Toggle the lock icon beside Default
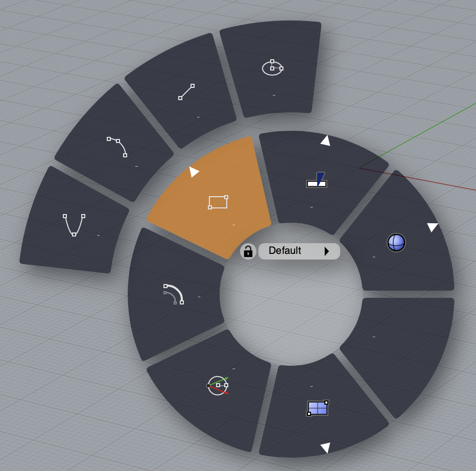476x471 pixels. [248, 251]
